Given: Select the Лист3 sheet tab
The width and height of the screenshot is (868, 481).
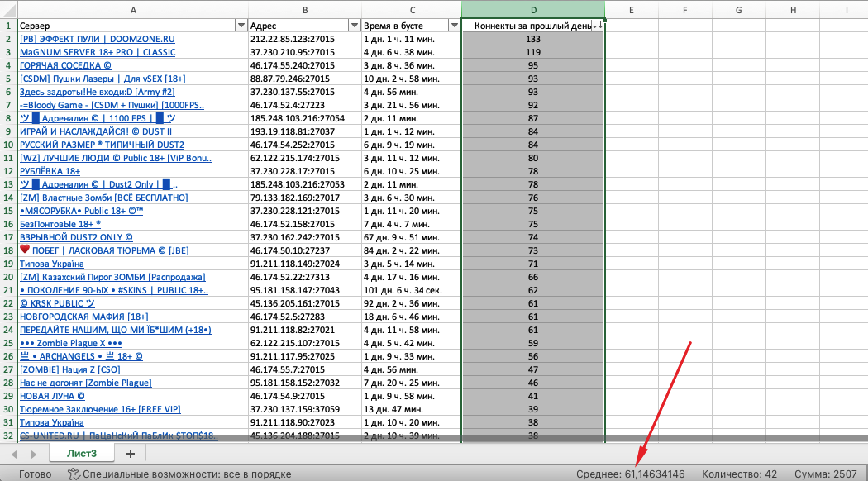Looking at the screenshot, I should [81, 453].
